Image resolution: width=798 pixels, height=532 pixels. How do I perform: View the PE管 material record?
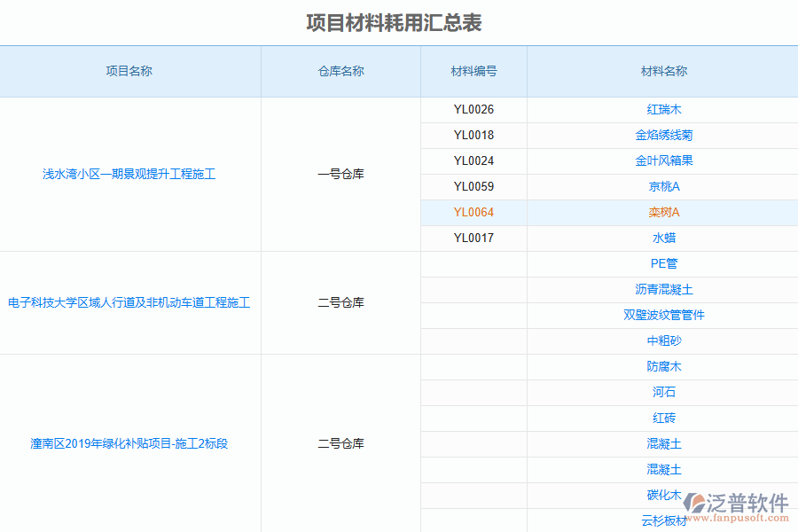pos(664,263)
